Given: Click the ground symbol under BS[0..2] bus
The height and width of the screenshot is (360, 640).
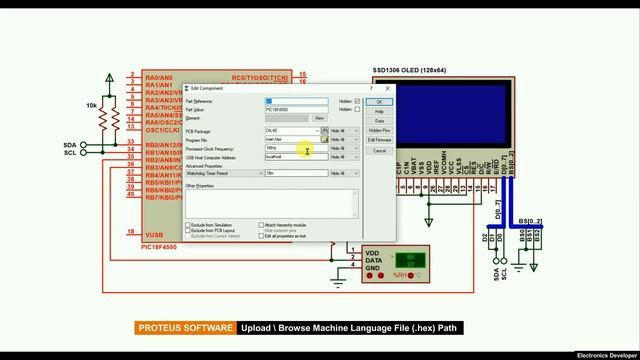Looking at the screenshot, I should (x=519, y=268).
